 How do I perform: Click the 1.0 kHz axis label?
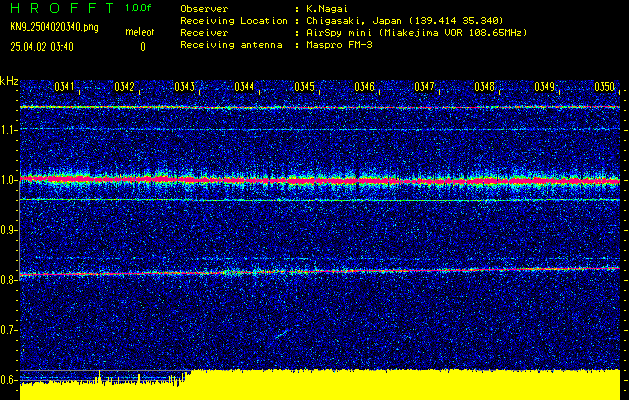[9, 180]
